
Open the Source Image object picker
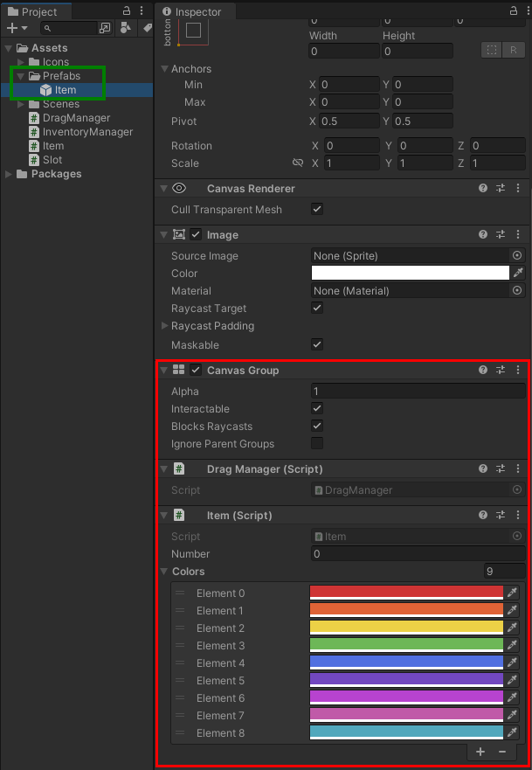coord(517,255)
